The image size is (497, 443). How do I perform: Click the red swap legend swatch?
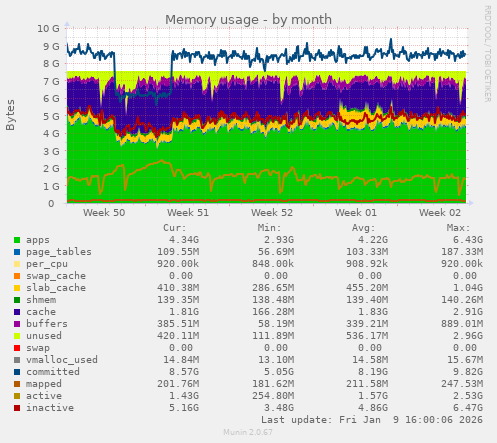(17, 348)
